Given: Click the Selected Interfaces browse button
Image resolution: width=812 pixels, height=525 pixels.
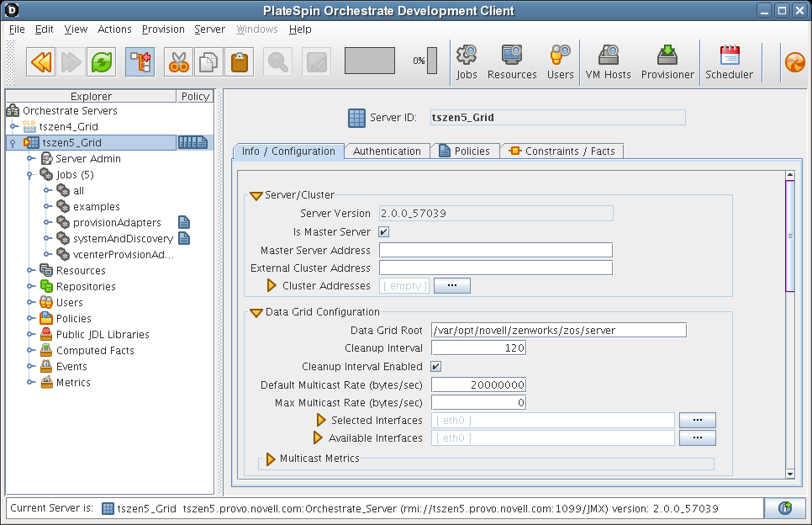Looking at the screenshot, I should 698,420.
